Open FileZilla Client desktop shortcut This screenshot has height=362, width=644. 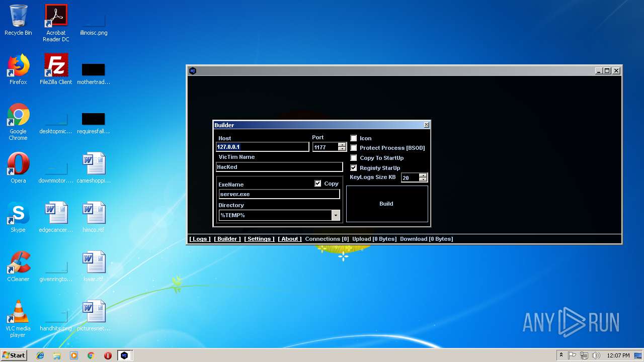[56, 69]
